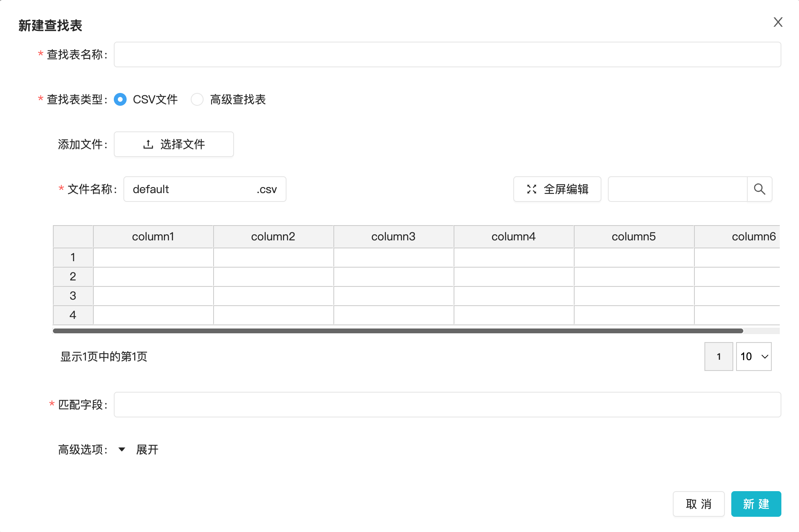The width and height of the screenshot is (799, 532).
Task: Click the search magnifier icon
Action: click(x=759, y=189)
